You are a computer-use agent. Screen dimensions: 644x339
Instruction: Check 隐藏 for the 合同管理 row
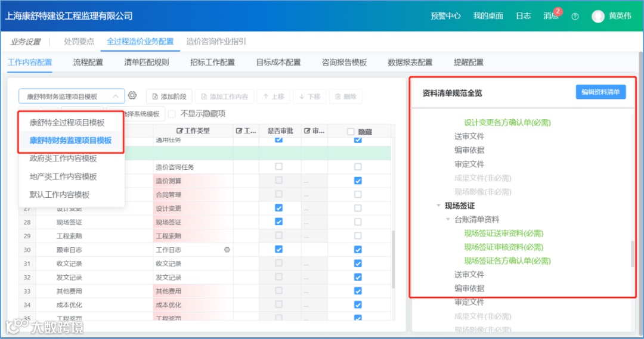point(358,194)
